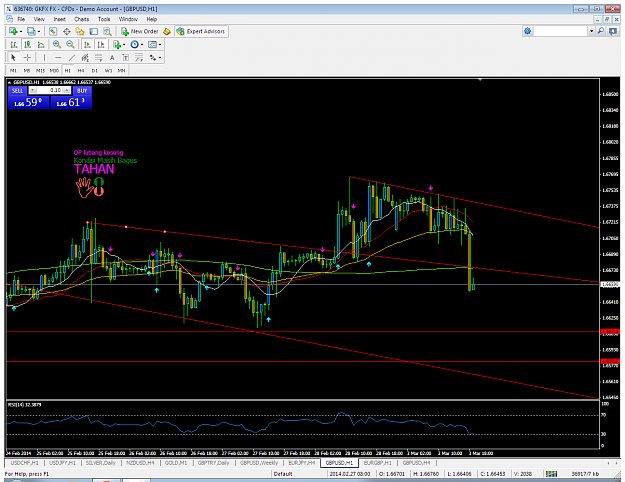Select the horizontal line drawing tool
The image size is (625, 482).
[x=58, y=58]
